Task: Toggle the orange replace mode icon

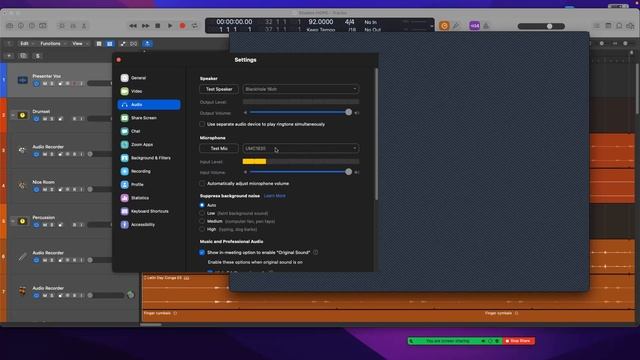Action: (444, 26)
